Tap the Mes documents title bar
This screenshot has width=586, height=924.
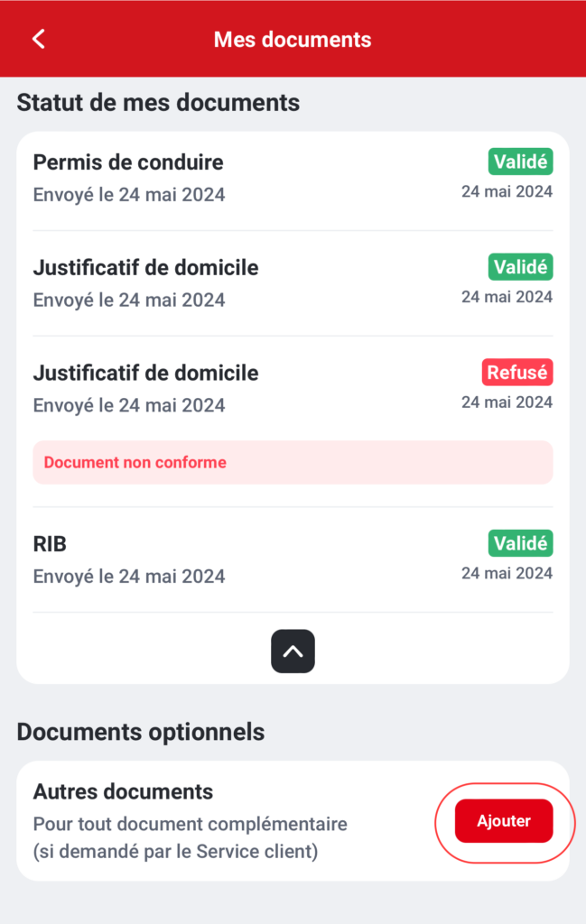click(293, 39)
